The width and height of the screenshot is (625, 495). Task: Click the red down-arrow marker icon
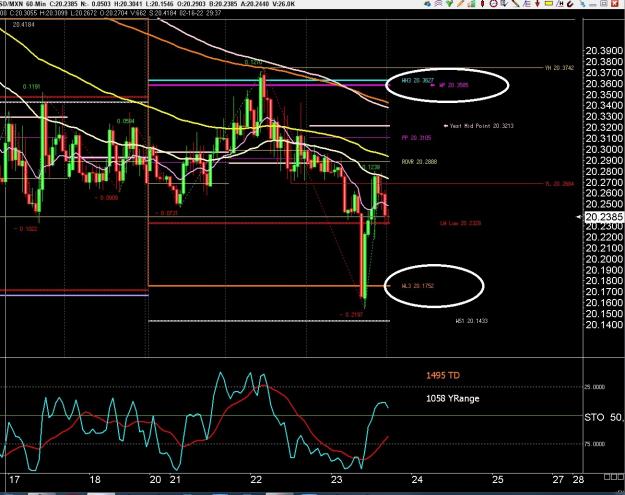pos(537,4)
